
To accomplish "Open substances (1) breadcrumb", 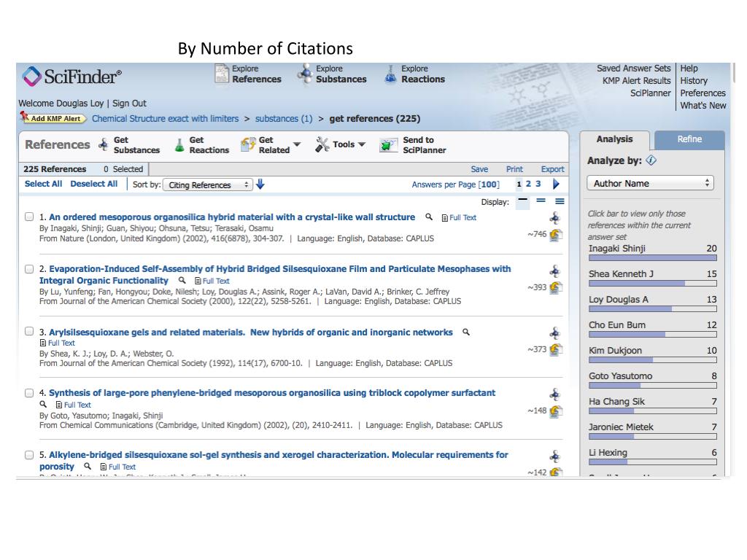I will [x=284, y=119].
